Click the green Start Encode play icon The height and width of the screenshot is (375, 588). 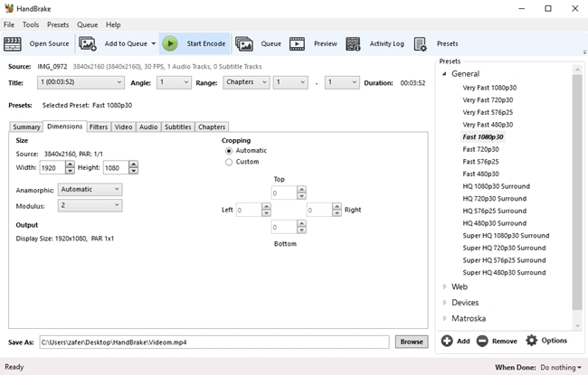170,44
